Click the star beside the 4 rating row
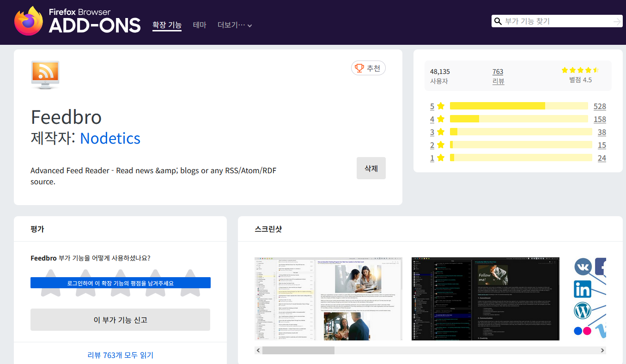 (441, 119)
